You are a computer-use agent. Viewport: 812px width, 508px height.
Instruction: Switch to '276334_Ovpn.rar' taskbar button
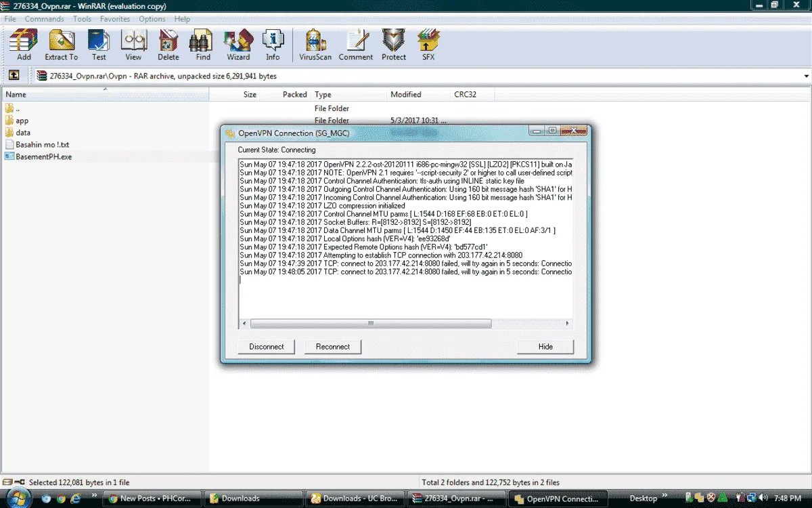457,499
